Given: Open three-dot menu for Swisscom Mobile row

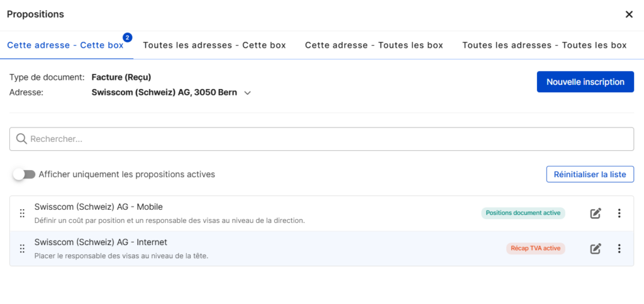Looking at the screenshot, I should [x=619, y=214].
